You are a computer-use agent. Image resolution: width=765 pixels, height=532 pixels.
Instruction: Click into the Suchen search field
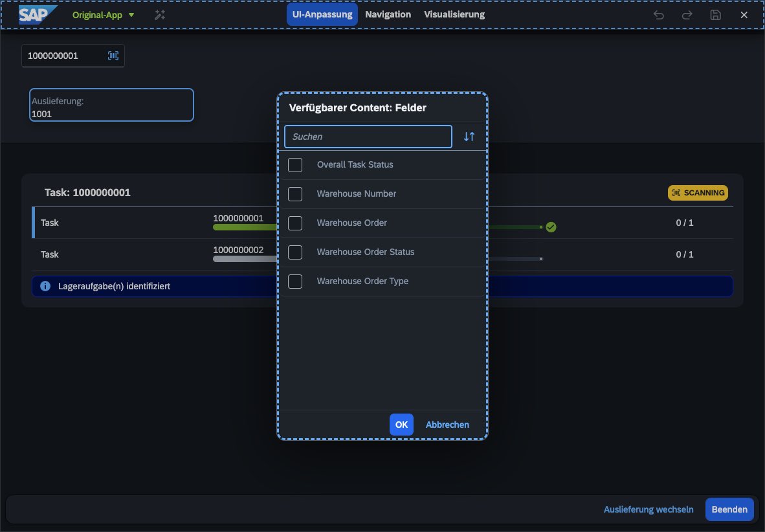click(368, 137)
